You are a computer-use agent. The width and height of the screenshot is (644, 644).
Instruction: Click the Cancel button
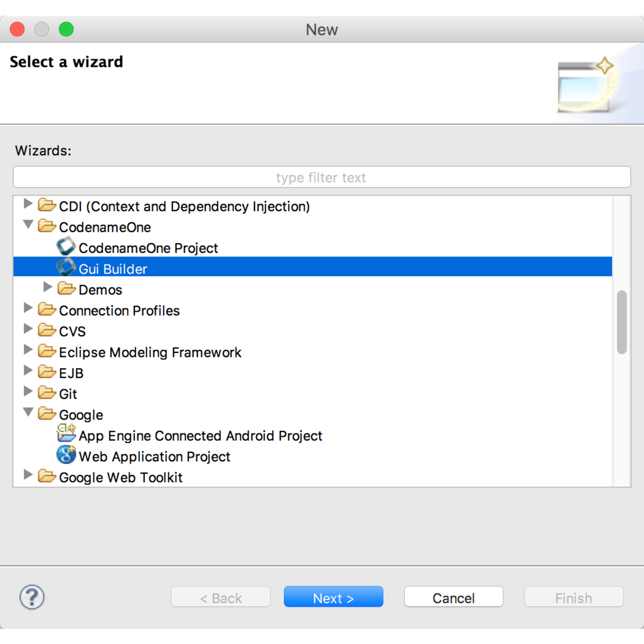point(453,597)
